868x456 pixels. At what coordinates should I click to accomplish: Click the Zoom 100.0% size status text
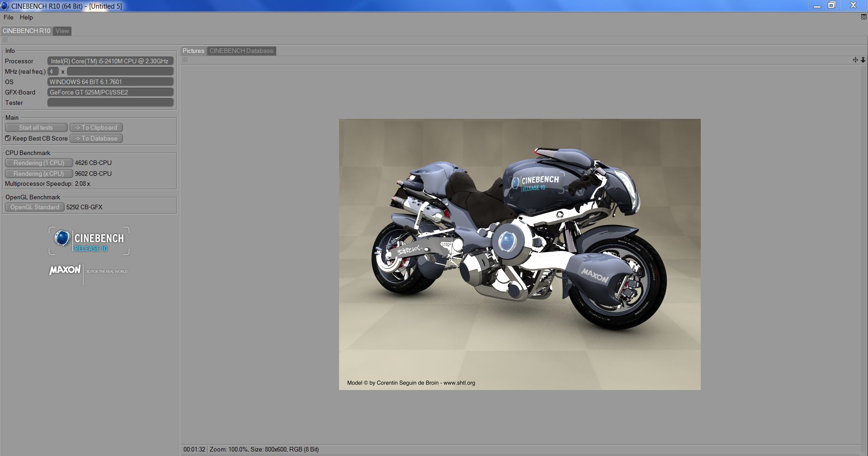(264, 449)
